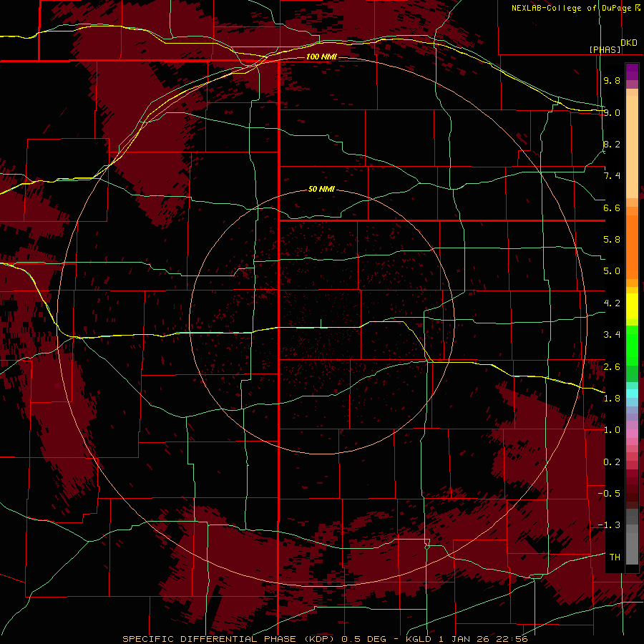Click the TH threshold label
The height and width of the screenshot is (644, 644).
pos(615,557)
